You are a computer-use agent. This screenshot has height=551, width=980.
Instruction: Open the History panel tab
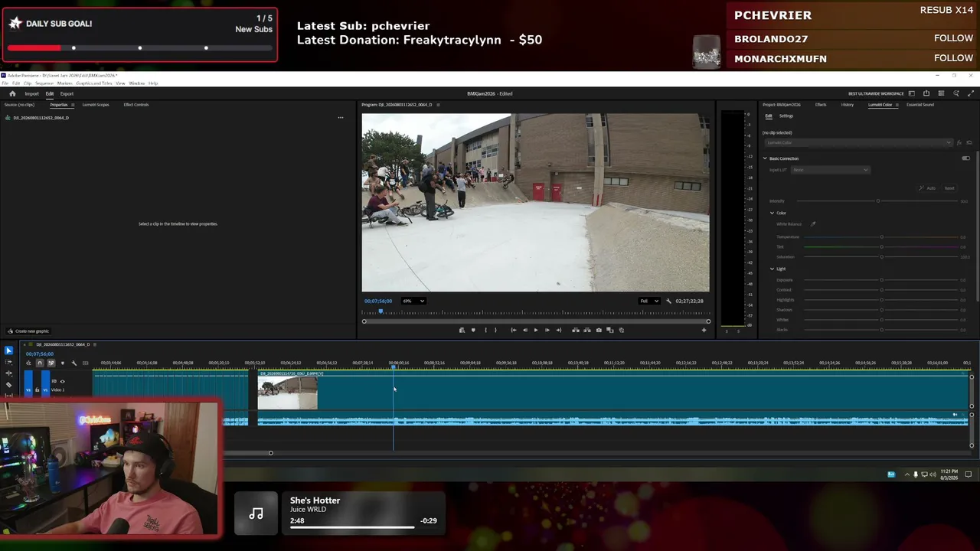point(848,105)
